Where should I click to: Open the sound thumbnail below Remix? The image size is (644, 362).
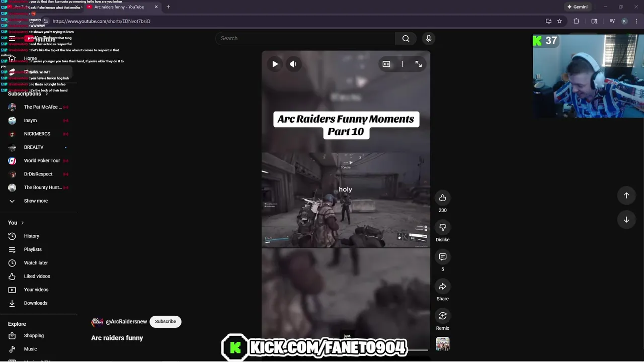coord(443,344)
